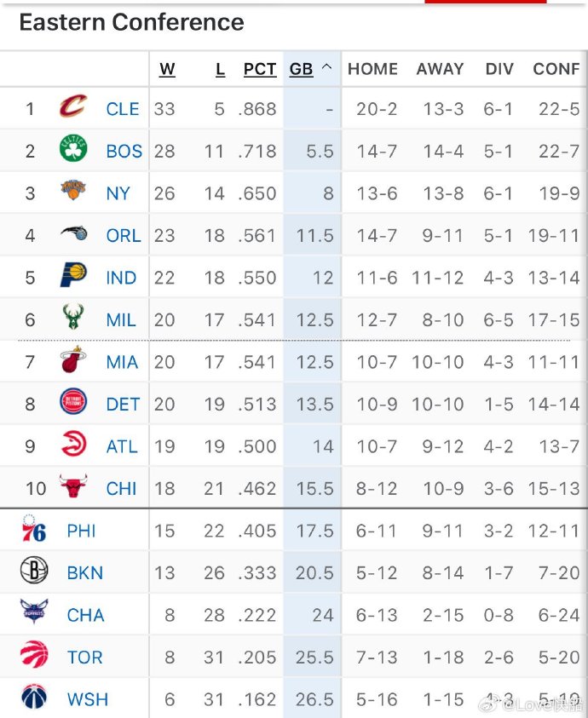Sort the table by L column
The height and width of the screenshot is (718, 588).
coord(220,70)
